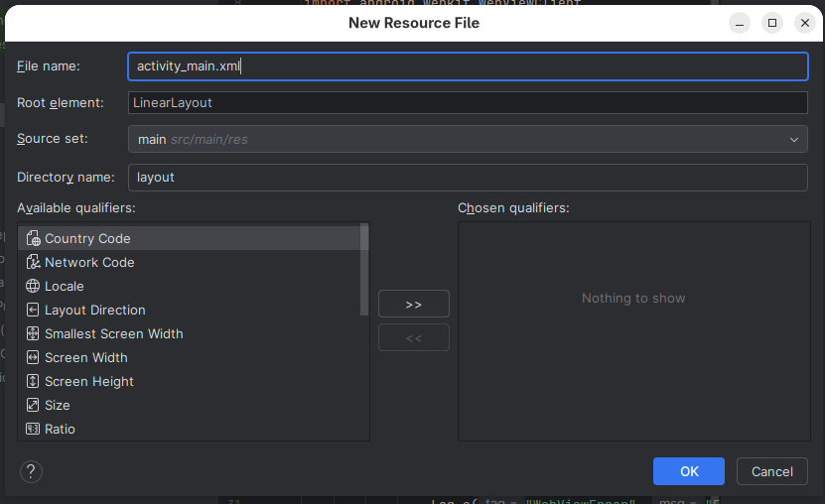The width and height of the screenshot is (825, 504).
Task: Confirm with the OK button
Action: pos(689,471)
